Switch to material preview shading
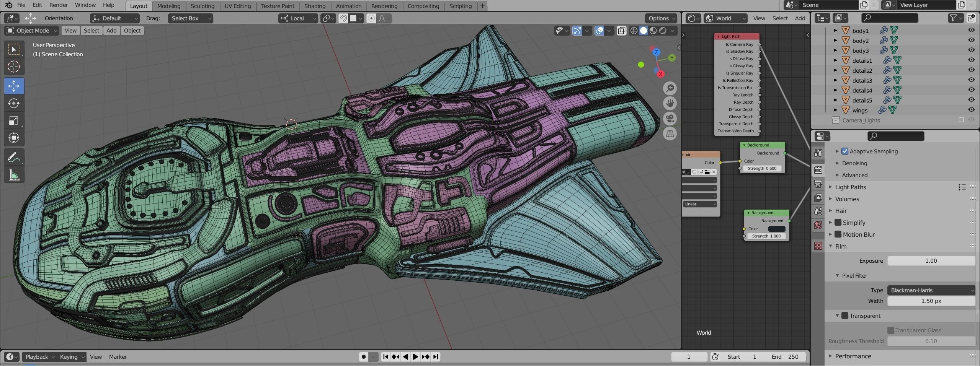The width and height of the screenshot is (980, 366). 653,31
